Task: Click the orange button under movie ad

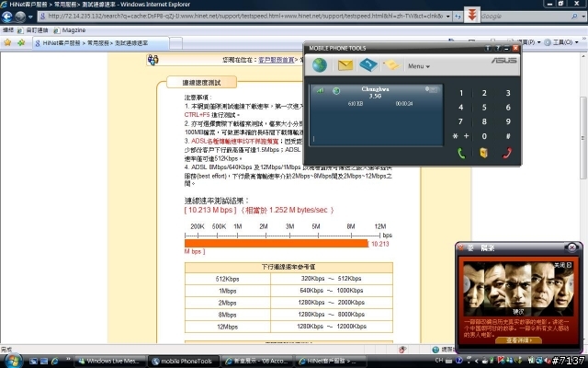Action: point(518,340)
